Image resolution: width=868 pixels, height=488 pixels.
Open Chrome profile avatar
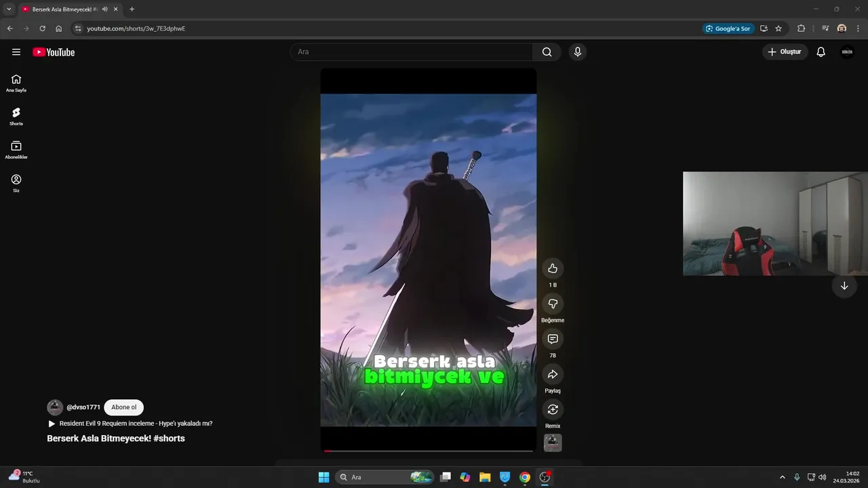tap(842, 28)
